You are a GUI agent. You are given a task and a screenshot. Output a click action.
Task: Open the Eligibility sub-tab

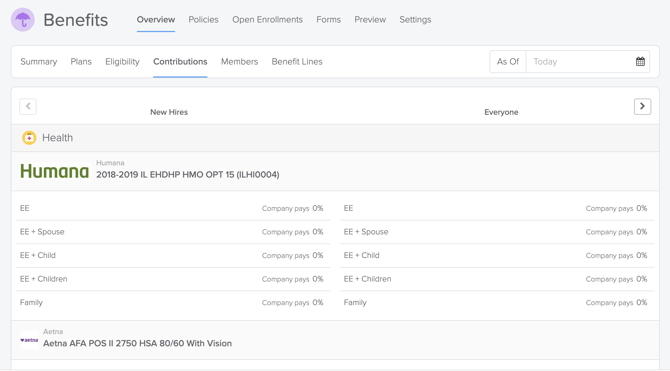coord(122,62)
